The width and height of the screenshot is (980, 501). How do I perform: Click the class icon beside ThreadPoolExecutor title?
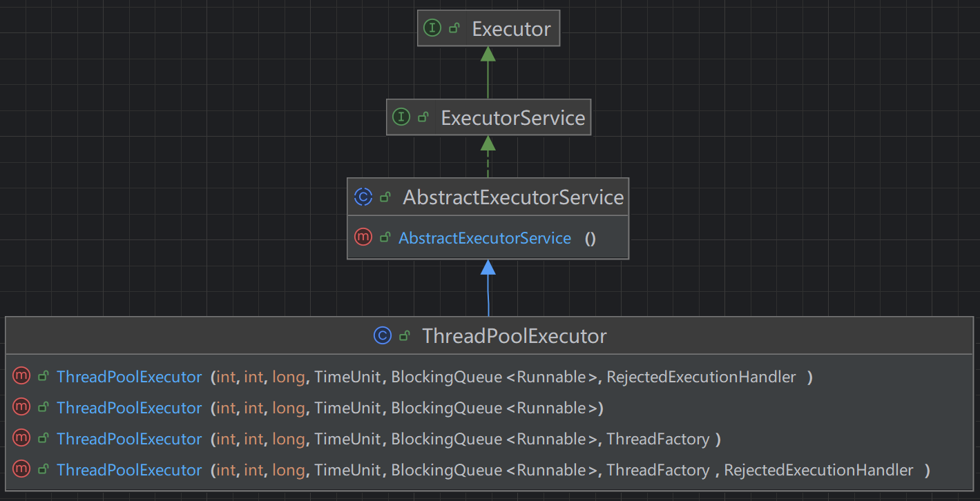pos(382,336)
